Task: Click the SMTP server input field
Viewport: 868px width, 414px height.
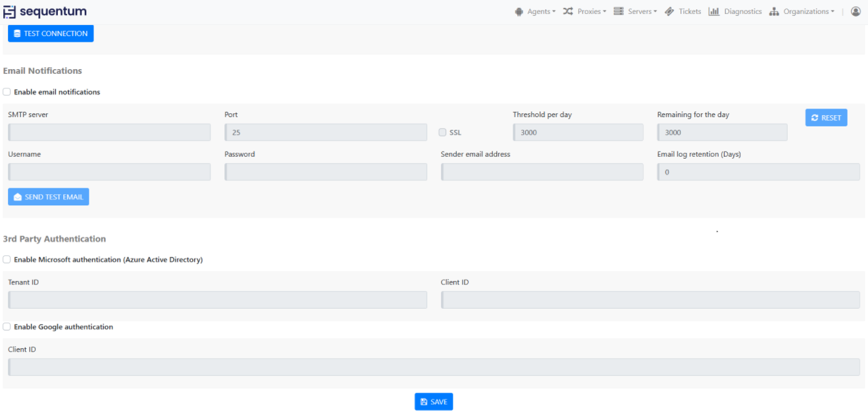Action: [109, 132]
